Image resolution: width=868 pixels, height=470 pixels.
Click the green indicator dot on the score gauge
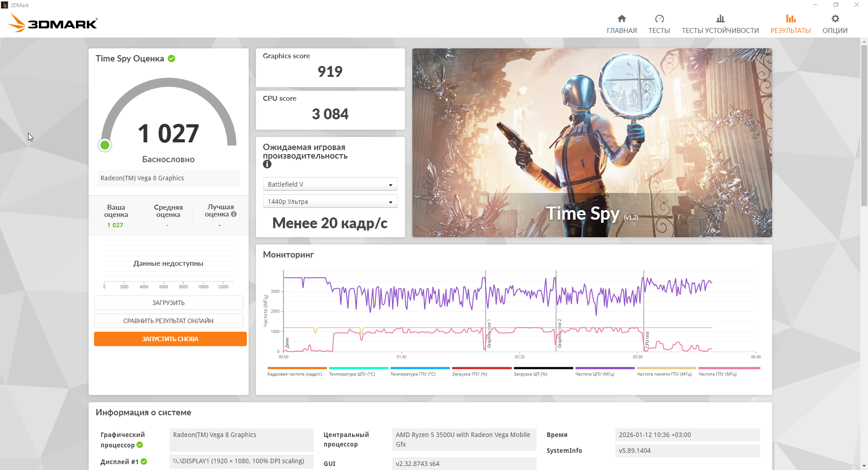click(105, 145)
